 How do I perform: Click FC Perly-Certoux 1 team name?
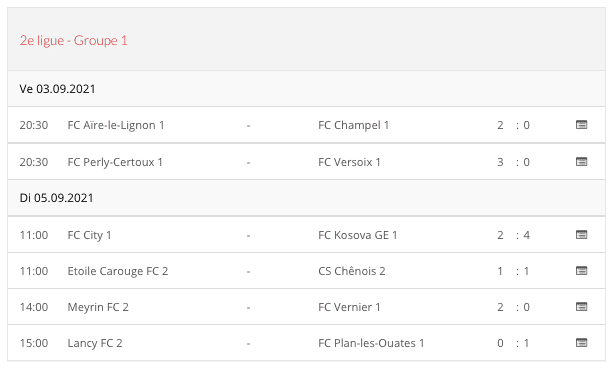click(x=115, y=162)
